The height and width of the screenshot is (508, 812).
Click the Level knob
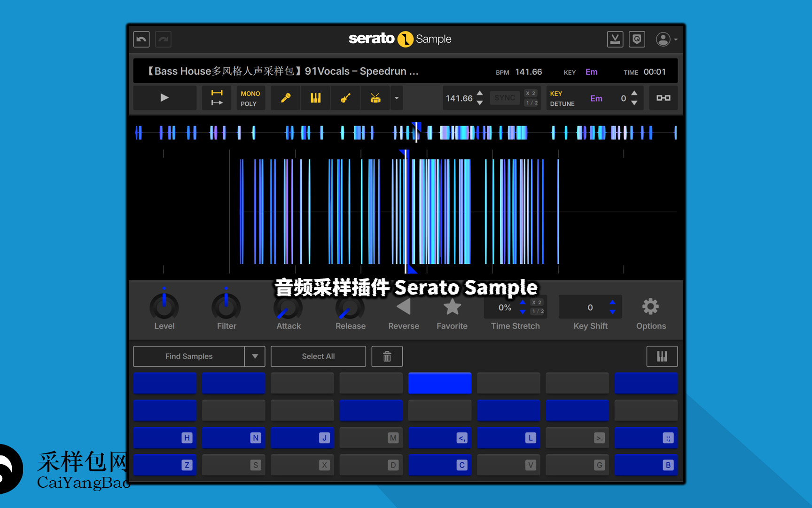pyautogui.click(x=164, y=308)
